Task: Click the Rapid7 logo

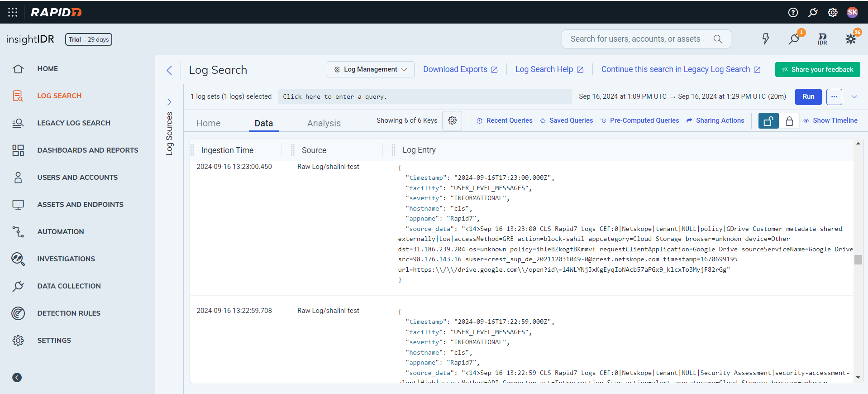Action: point(56,12)
